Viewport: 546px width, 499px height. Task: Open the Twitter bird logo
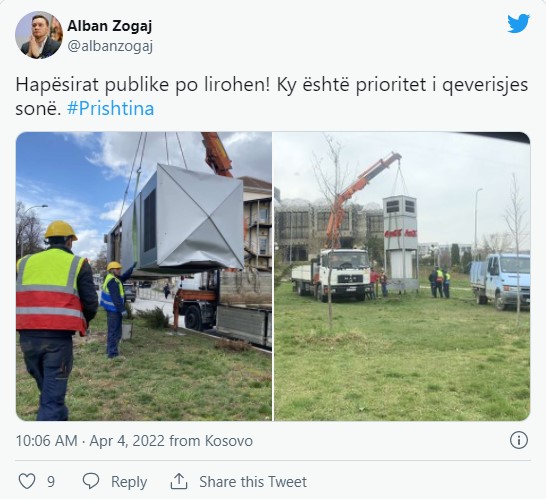pyautogui.click(x=518, y=23)
